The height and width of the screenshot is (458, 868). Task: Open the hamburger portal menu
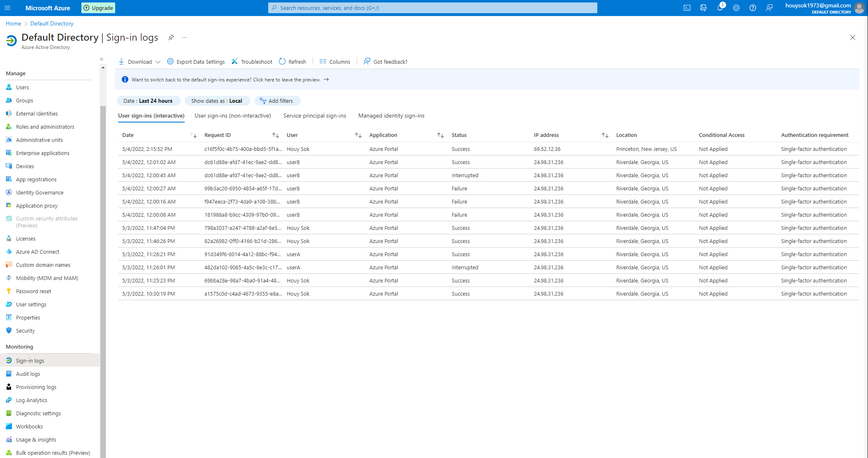coord(7,8)
